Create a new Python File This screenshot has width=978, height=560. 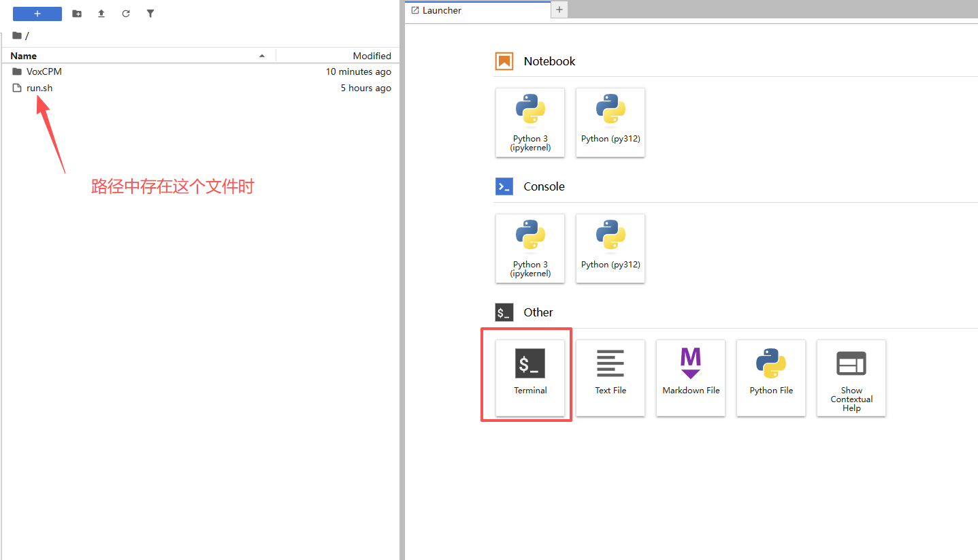coord(771,377)
